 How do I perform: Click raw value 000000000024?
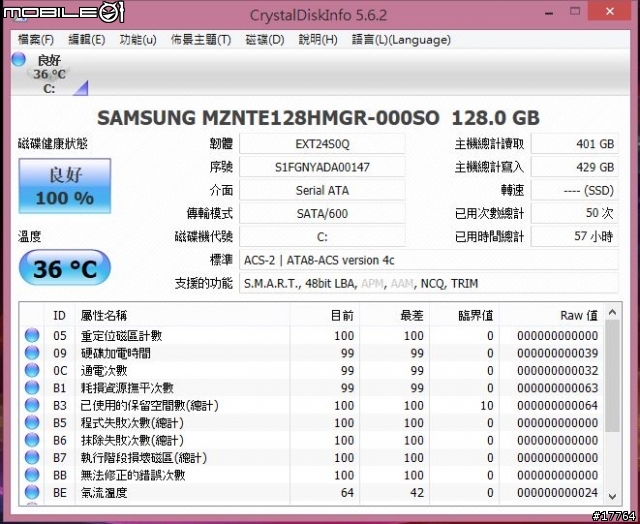click(558, 493)
